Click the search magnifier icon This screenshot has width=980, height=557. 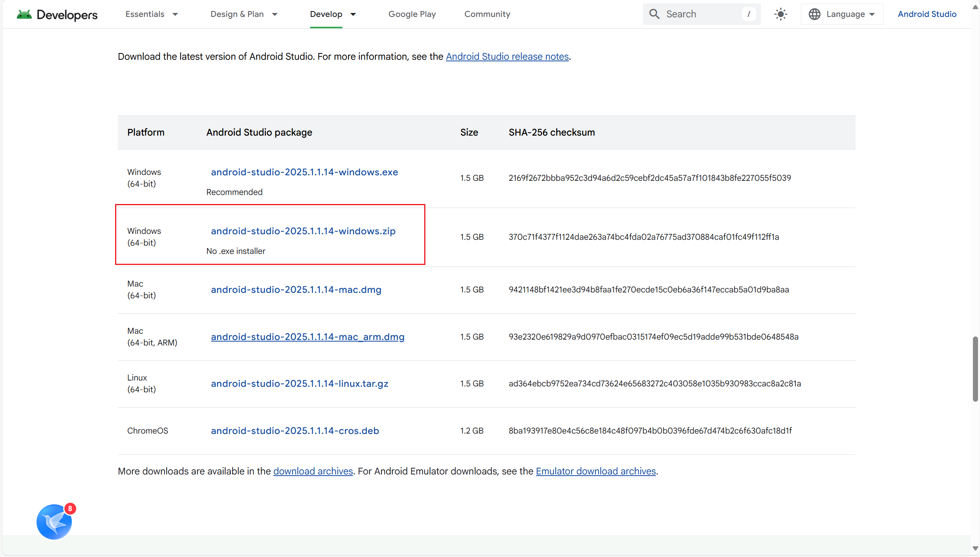(x=654, y=14)
